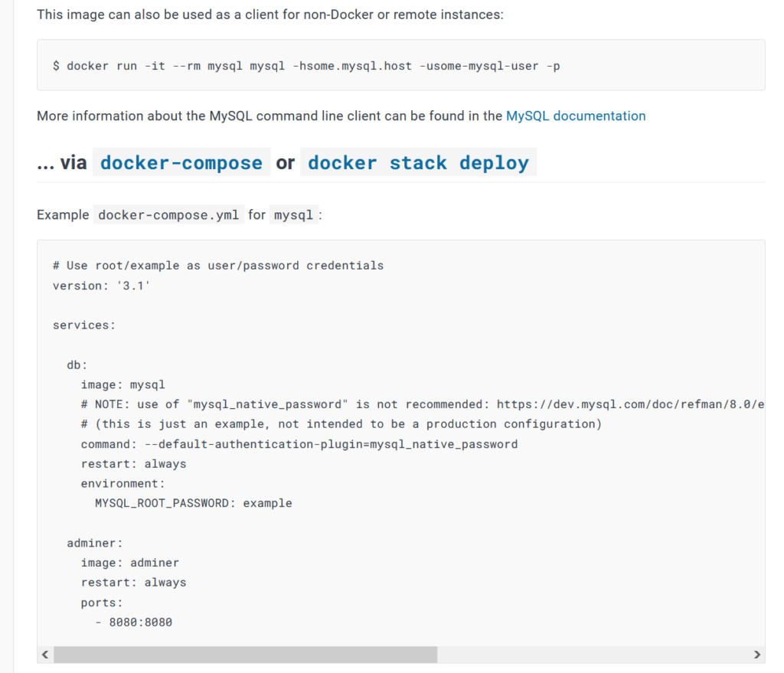Click the horizontal scrollbar thumb in code block

(246, 655)
